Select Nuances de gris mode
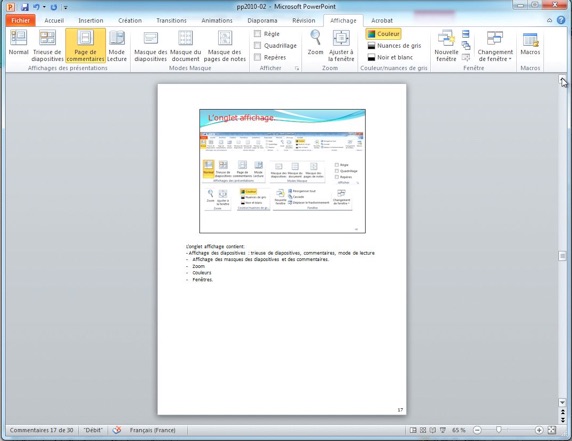Viewport: 572px width, 441px height. pyautogui.click(x=394, y=46)
